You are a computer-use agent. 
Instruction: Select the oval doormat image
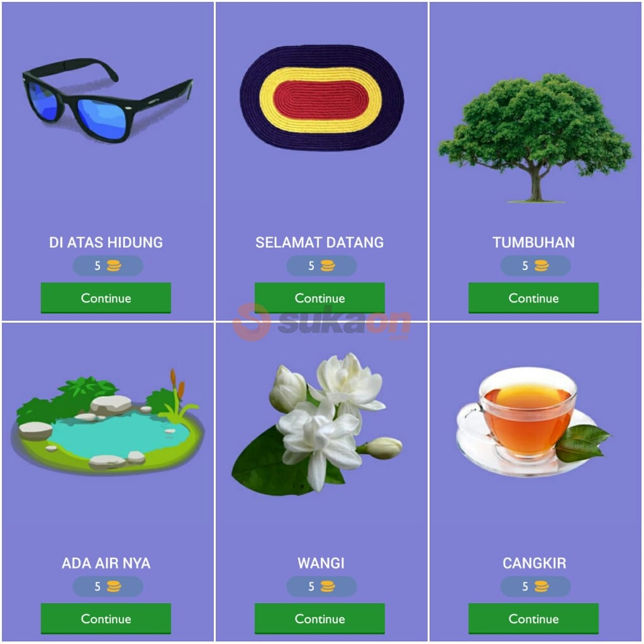point(321,97)
